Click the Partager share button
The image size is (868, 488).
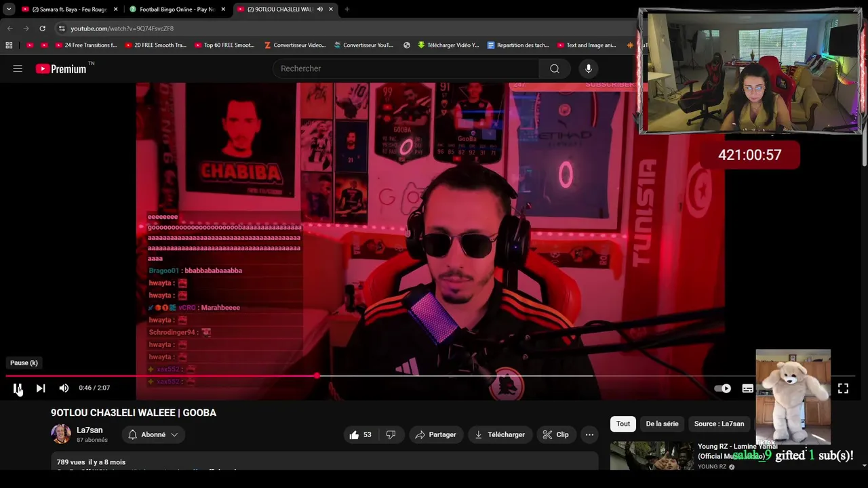(435, 434)
